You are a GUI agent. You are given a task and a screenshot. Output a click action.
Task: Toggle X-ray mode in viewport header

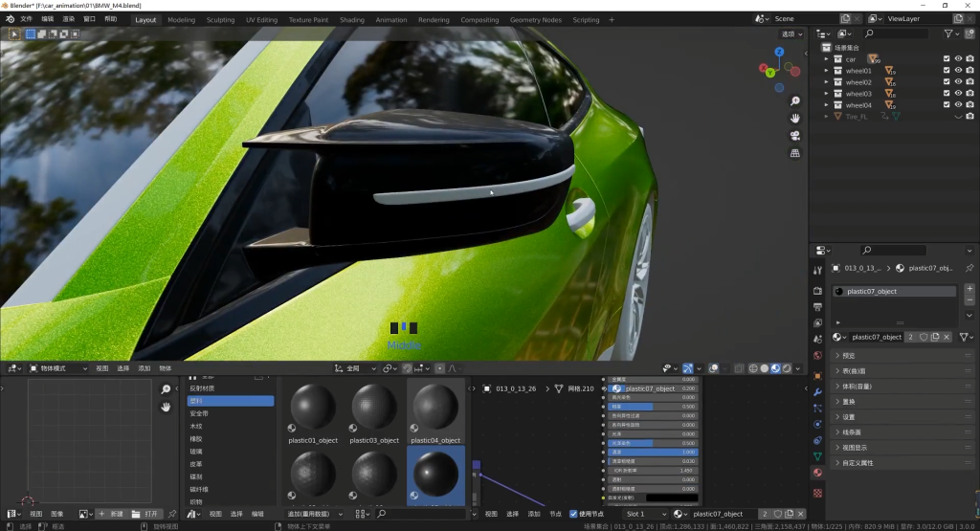pyautogui.click(x=739, y=368)
